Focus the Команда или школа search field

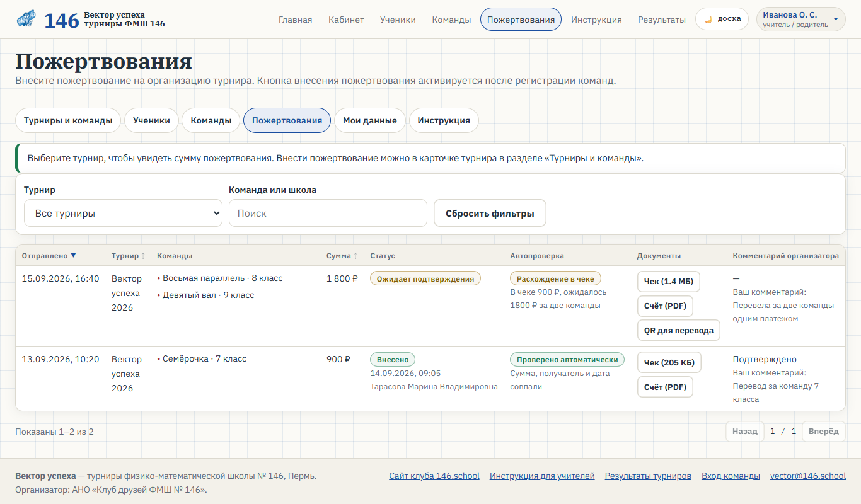(x=328, y=213)
